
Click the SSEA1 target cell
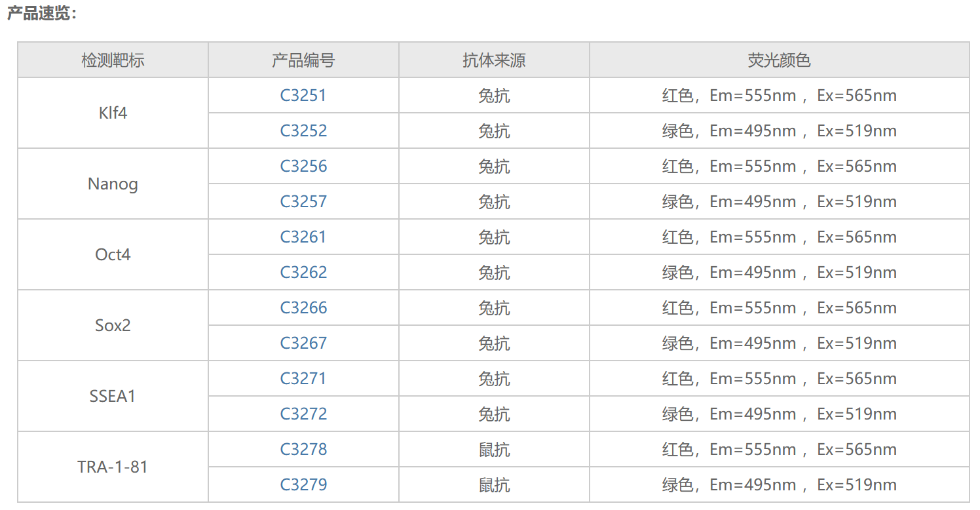coord(113,397)
